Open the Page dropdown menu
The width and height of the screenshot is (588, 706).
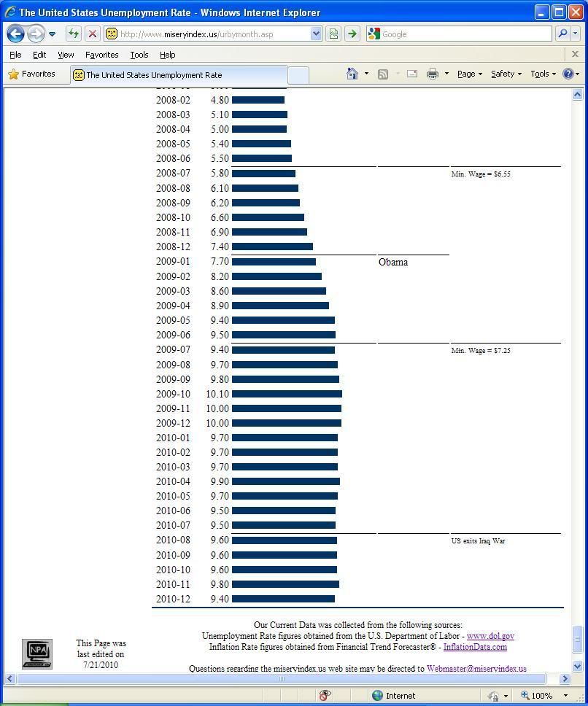(x=469, y=74)
